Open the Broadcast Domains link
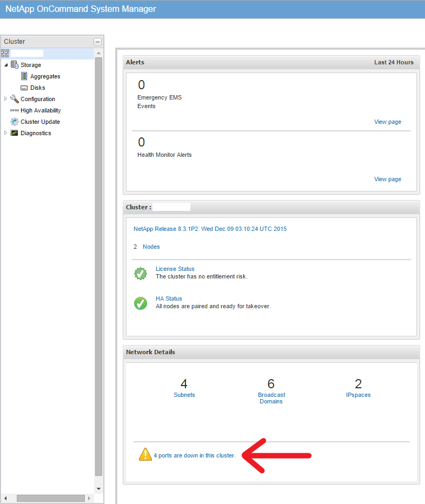425x504 pixels. point(271,398)
